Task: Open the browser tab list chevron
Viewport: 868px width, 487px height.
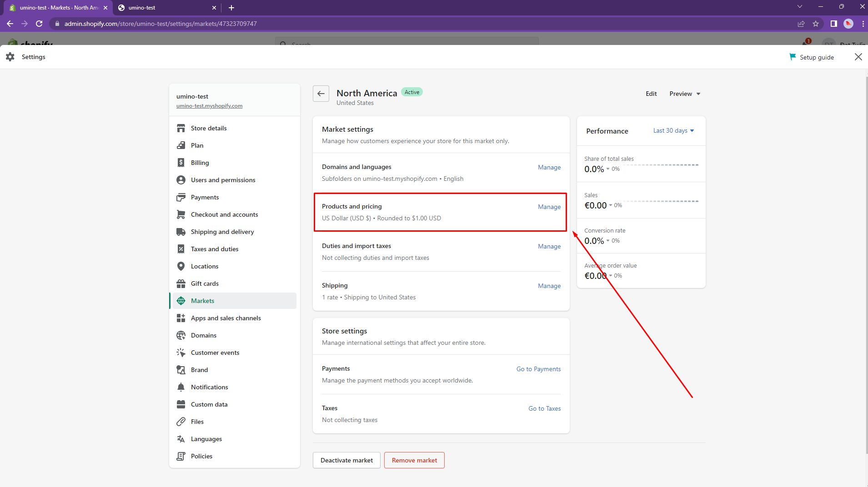Action: tap(800, 7)
